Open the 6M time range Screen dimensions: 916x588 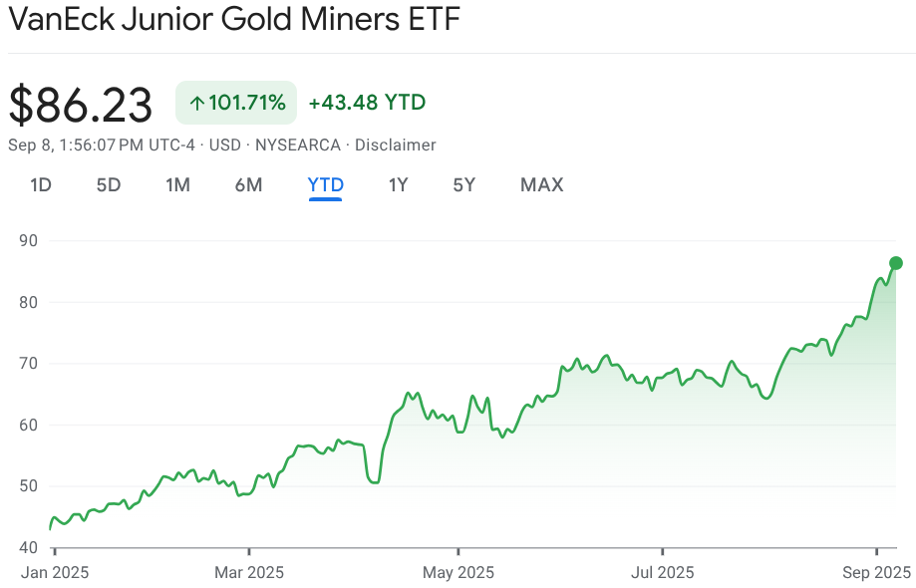coord(248,184)
